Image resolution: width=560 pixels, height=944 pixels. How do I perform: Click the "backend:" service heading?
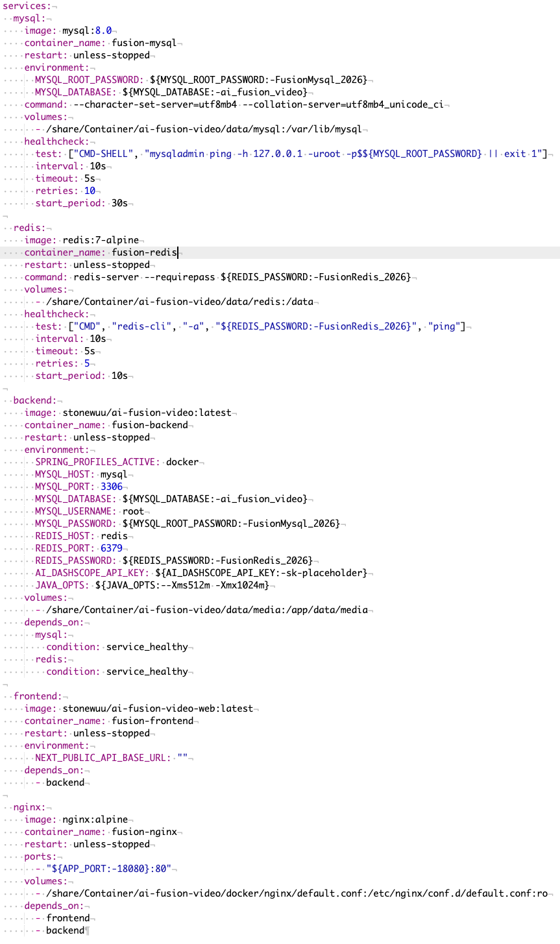35,400
